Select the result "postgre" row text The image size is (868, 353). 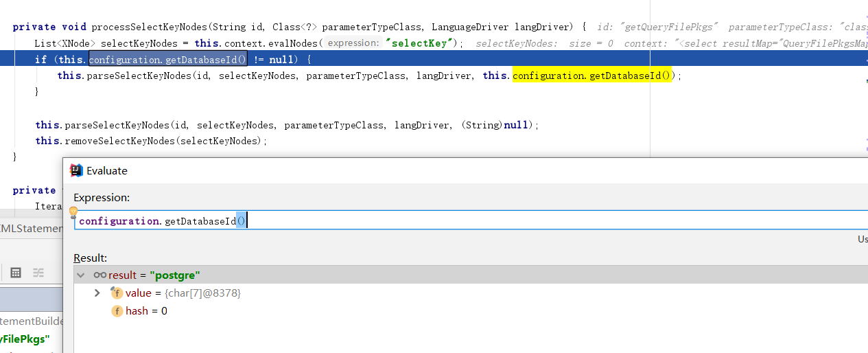pos(154,275)
